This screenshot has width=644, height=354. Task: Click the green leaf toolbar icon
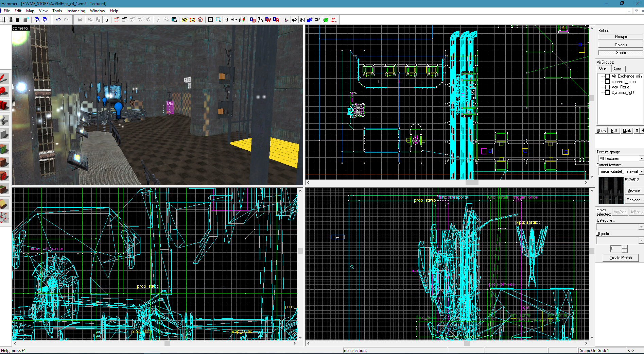[x=326, y=20]
